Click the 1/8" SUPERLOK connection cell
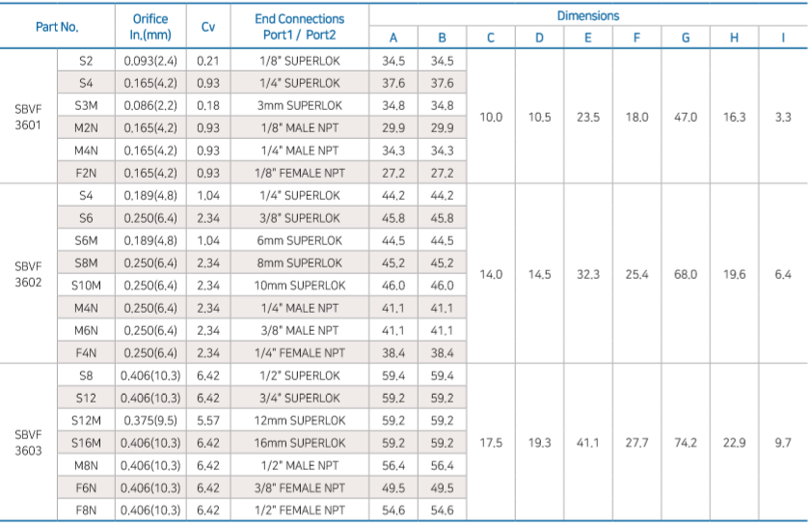 tap(299, 61)
